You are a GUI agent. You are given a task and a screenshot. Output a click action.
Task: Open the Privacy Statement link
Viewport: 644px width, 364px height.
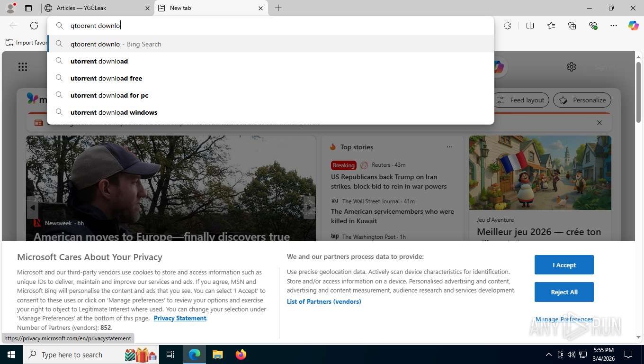180,318
